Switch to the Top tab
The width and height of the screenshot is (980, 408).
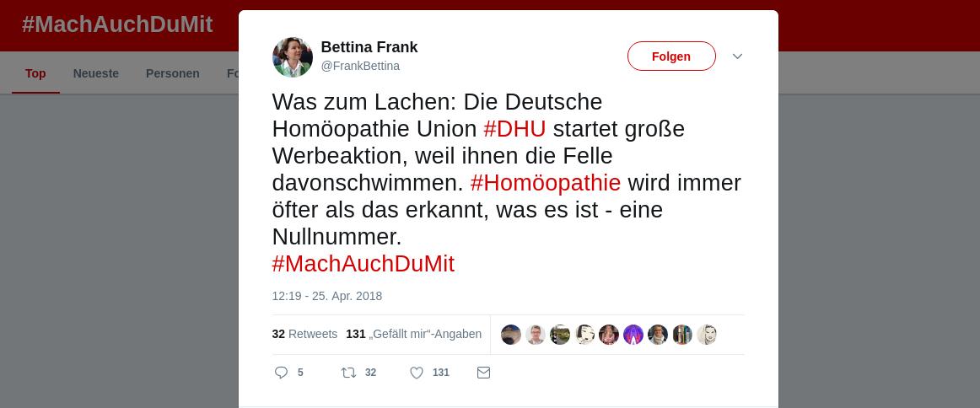[x=35, y=73]
